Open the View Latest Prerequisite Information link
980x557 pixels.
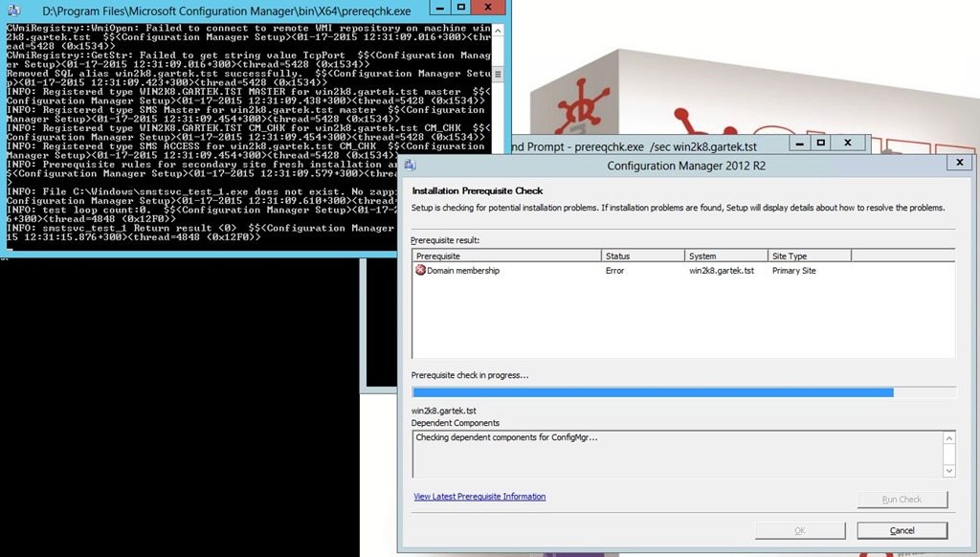(479, 497)
